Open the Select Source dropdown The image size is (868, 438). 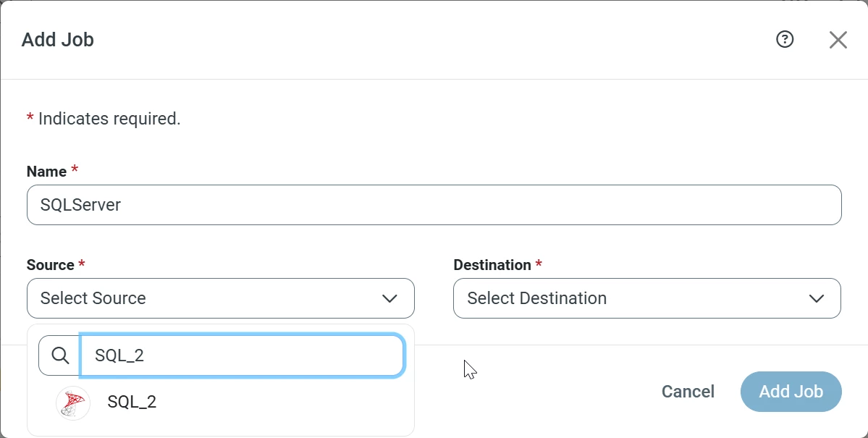tap(220, 298)
